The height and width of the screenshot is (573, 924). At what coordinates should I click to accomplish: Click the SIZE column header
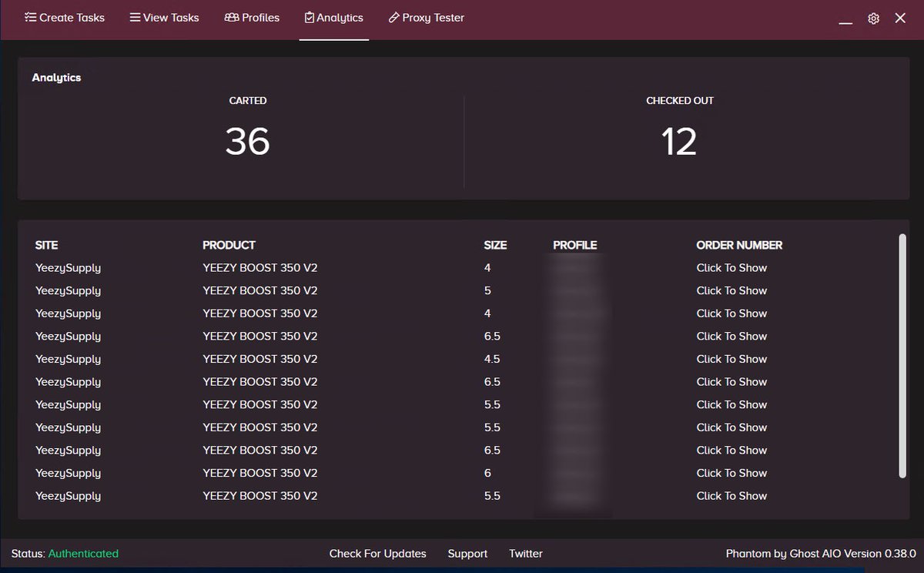point(495,245)
